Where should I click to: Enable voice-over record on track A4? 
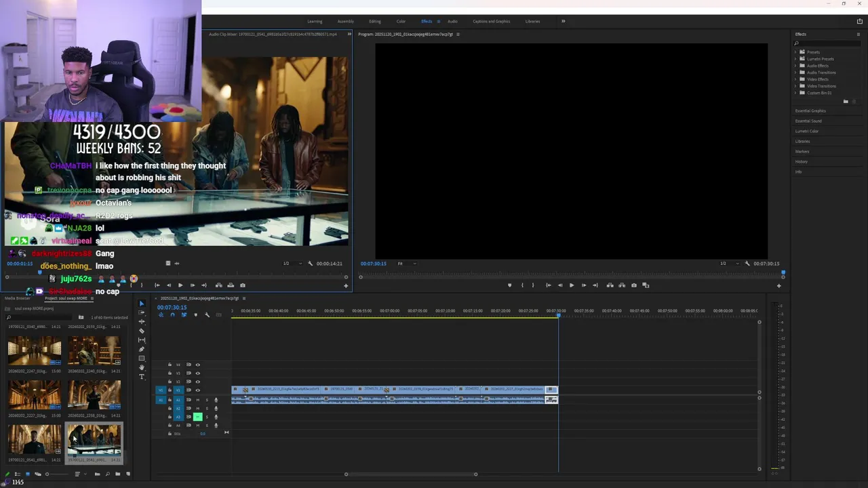(x=216, y=426)
